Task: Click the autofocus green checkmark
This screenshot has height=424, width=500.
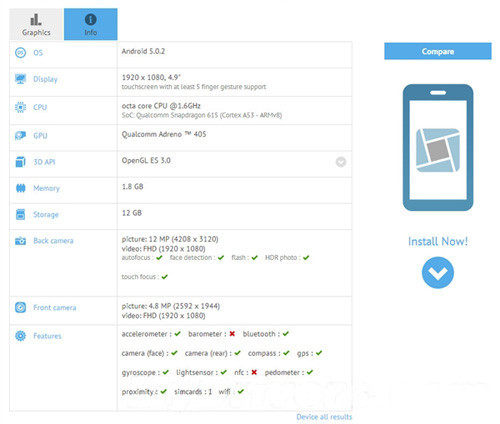Action: (x=159, y=258)
